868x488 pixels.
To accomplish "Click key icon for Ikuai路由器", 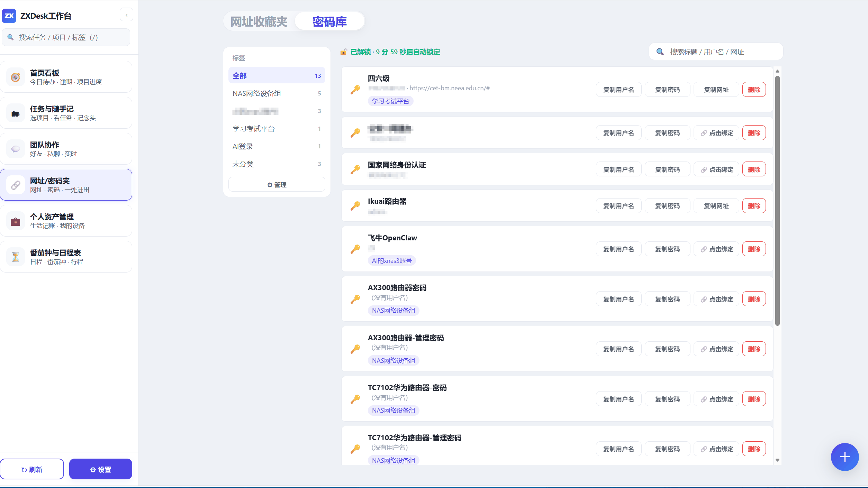I will click(x=355, y=206).
